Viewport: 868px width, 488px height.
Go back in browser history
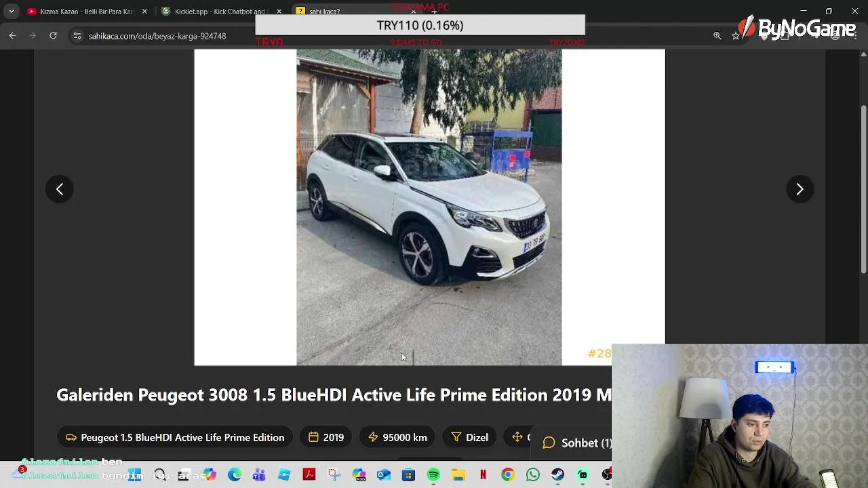12,35
